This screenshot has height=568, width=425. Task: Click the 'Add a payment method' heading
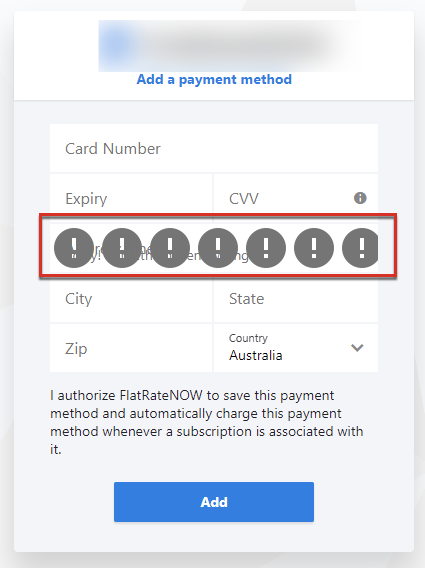pos(214,80)
